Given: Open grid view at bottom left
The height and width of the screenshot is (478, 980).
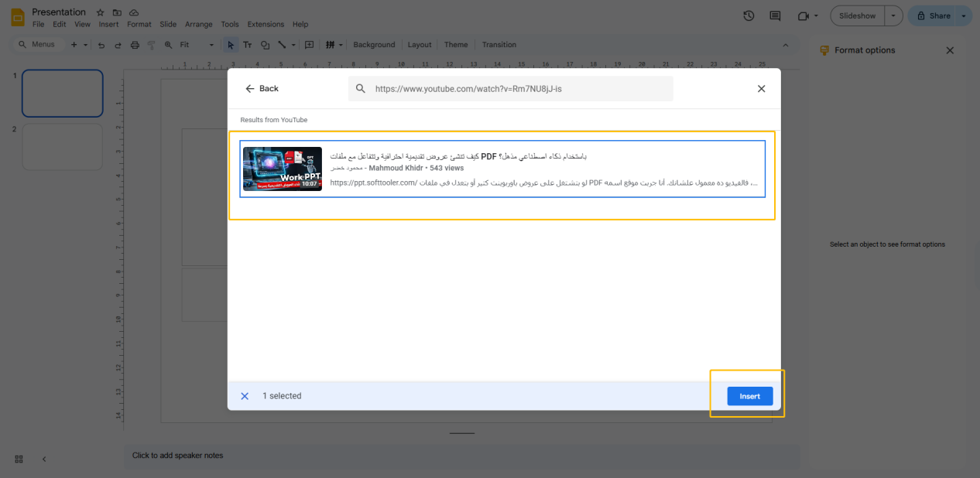Looking at the screenshot, I should click(x=19, y=459).
